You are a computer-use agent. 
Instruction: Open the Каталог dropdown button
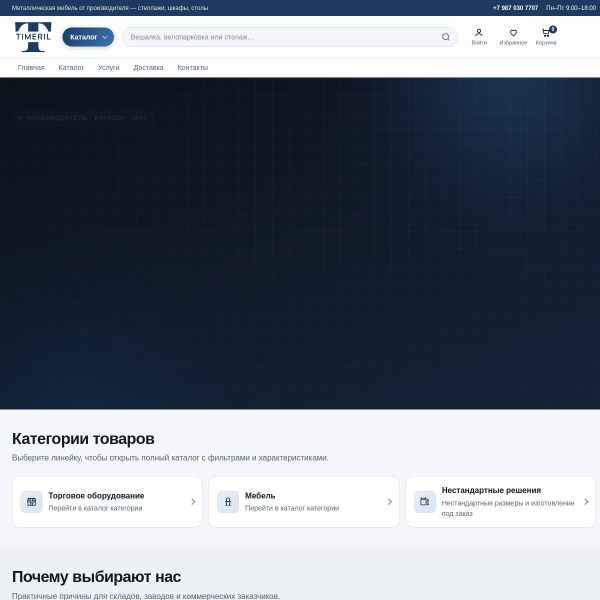click(x=88, y=37)
